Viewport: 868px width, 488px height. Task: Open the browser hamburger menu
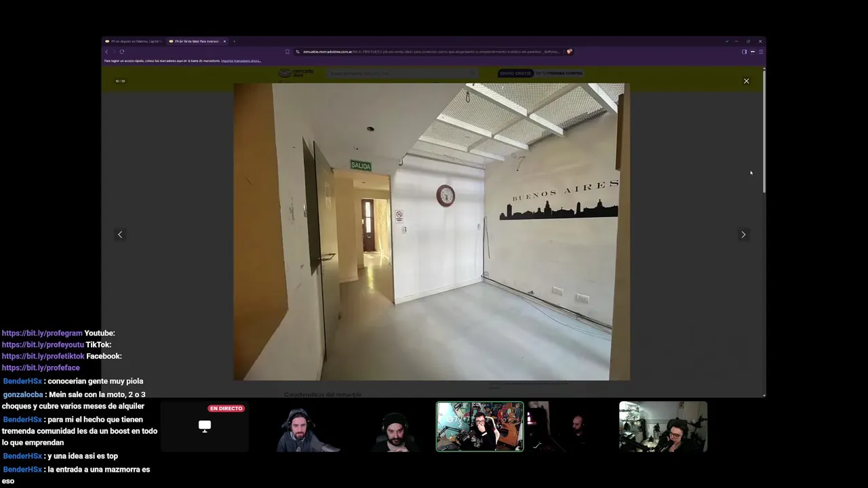(761, 52)
